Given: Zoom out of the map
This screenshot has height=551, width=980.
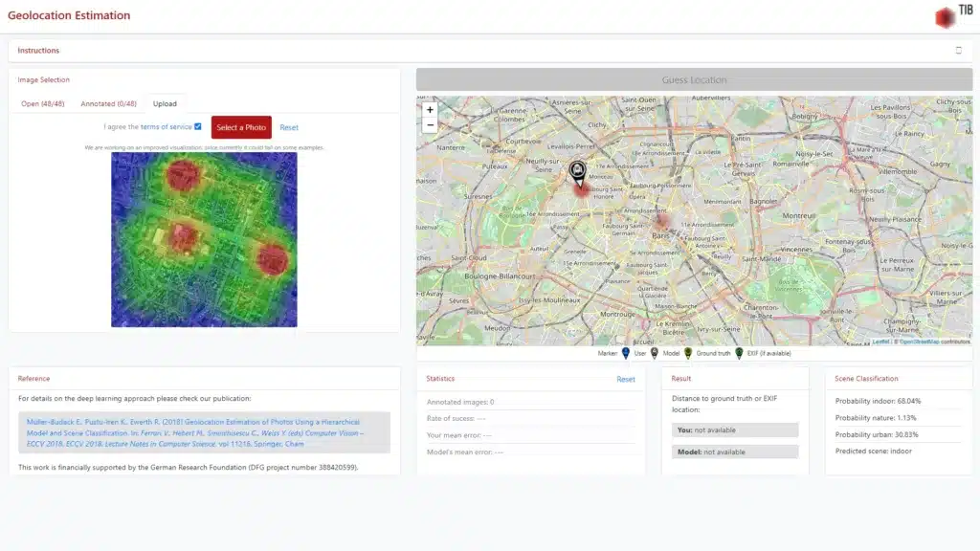Looking at the screenshot, I should pyautogui.click(x=430, y=125).
